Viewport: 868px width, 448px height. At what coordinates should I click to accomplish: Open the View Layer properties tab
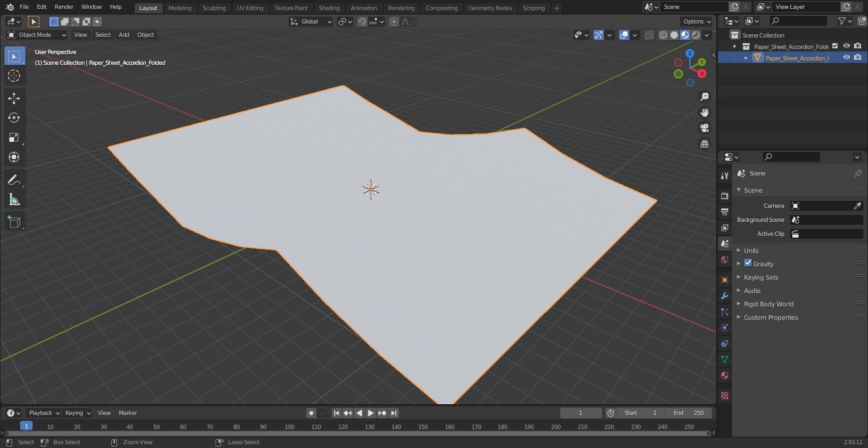point(724,227)
